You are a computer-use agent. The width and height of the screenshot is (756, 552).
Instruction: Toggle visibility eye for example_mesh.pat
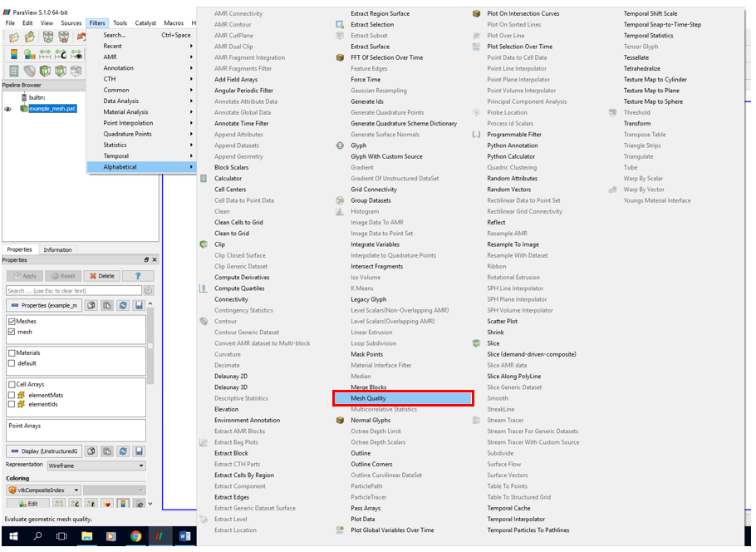pyautogui.click(x=8, y=109)
